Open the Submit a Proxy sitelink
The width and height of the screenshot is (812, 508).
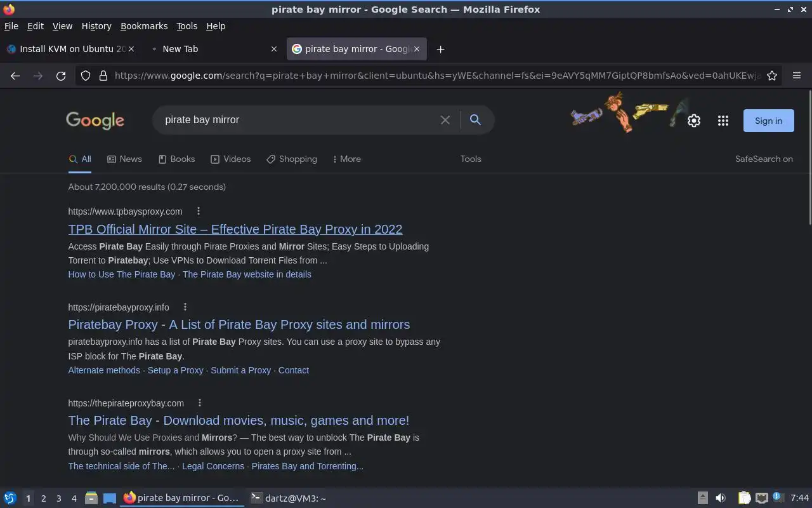(x=240, y=370)
